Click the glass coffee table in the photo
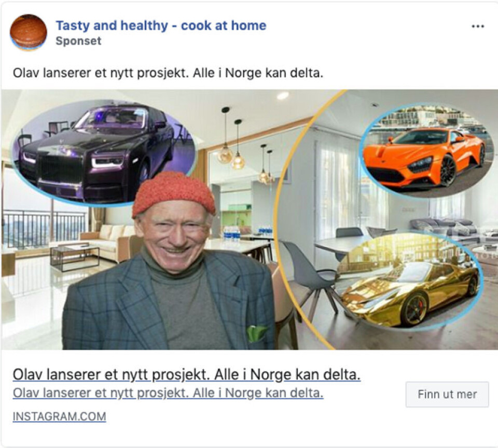The image size is (498, 448). pos(75,257)
